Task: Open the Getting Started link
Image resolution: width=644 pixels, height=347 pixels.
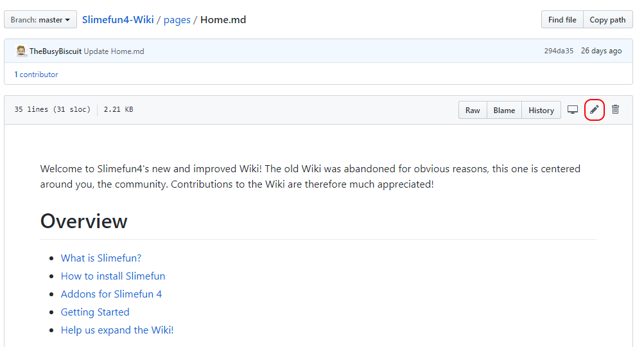Action: pyautogui.click(x=95, y=312)
